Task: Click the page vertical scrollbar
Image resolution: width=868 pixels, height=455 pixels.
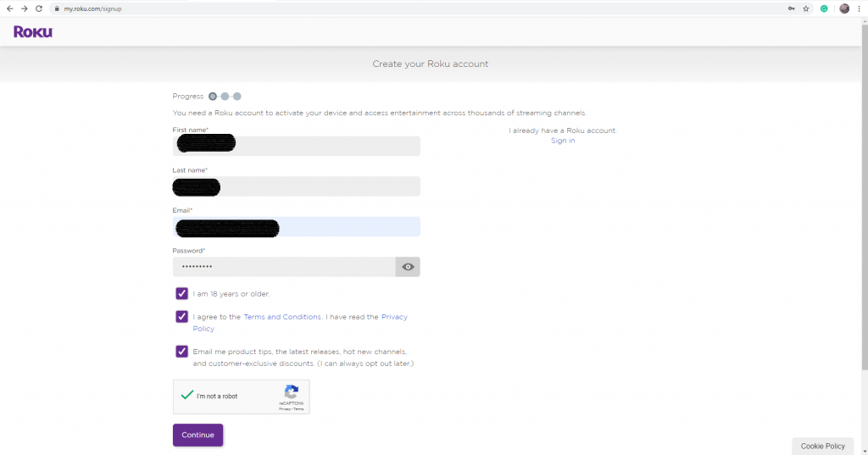Action: (x=865, y=197)
